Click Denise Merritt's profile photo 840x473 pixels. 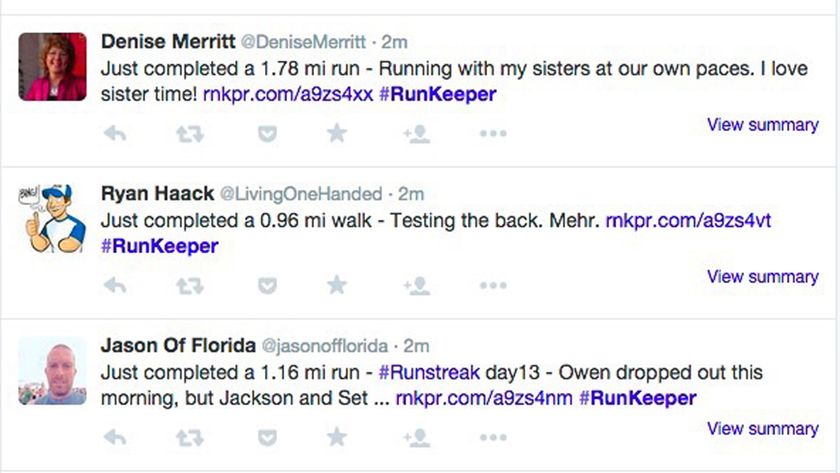point(53,66)
